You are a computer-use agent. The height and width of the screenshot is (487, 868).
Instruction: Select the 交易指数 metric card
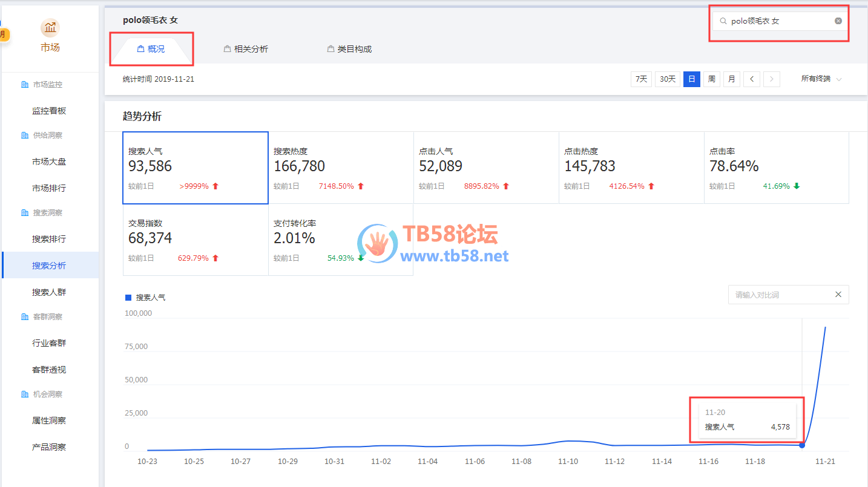pyautogui.click(x=195, y=240)
